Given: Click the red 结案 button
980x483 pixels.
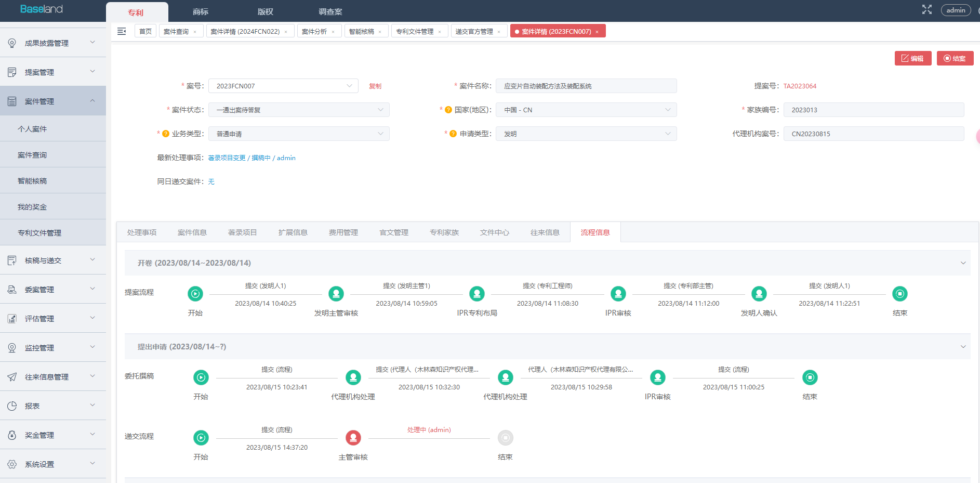Looking at the screenshot, I should (955, 58).
